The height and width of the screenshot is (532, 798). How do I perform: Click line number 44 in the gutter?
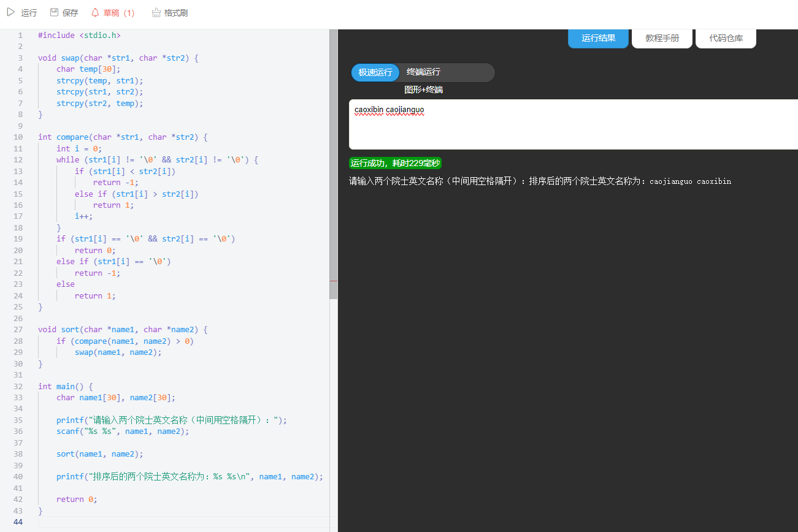point(18,522)
